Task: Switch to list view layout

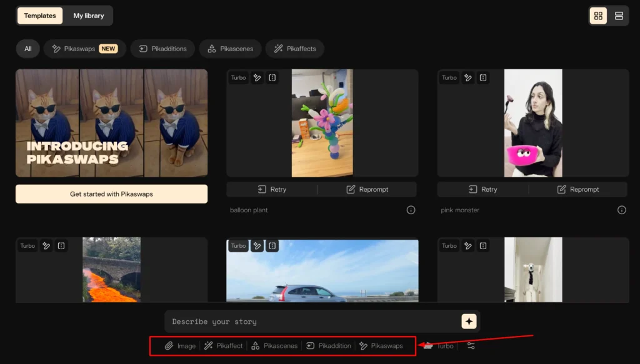Action: pos(619,16)
